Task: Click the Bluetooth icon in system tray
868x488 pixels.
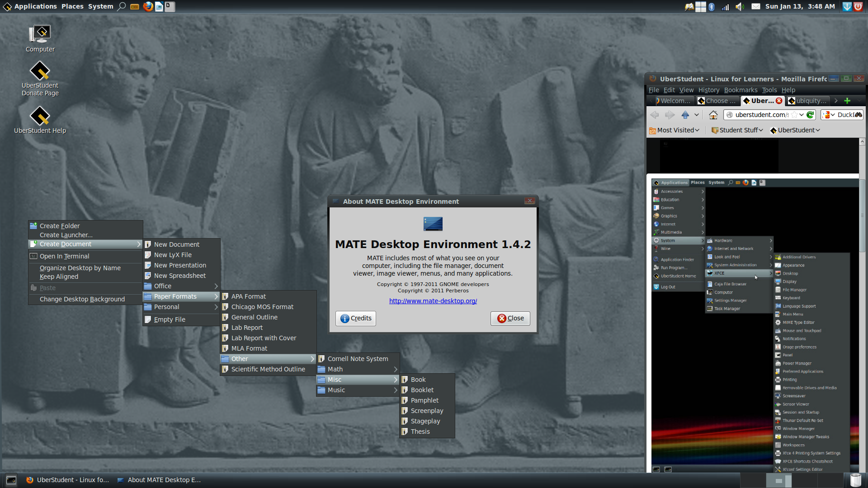Action: tap(712, 6)
